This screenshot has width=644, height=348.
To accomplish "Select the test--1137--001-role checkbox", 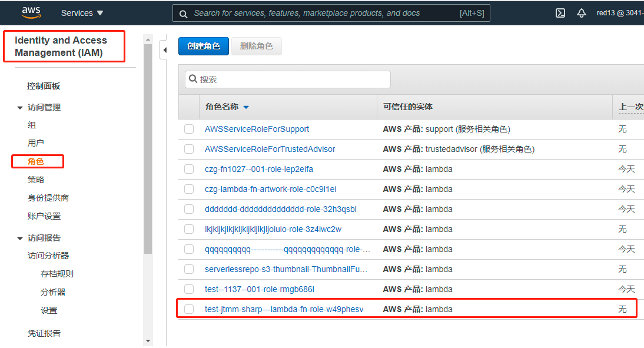I will point(189,289).
